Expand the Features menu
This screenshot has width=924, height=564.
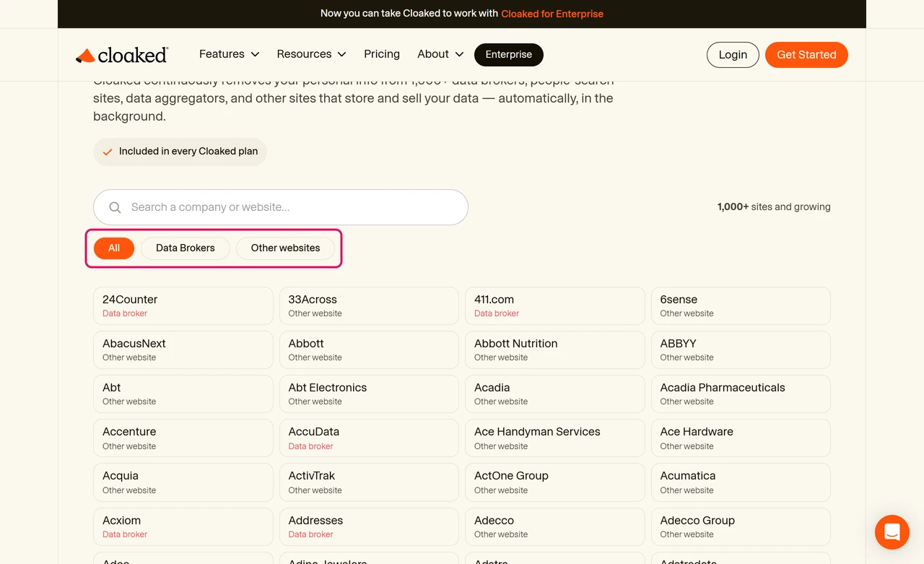(x=229, y=54)
